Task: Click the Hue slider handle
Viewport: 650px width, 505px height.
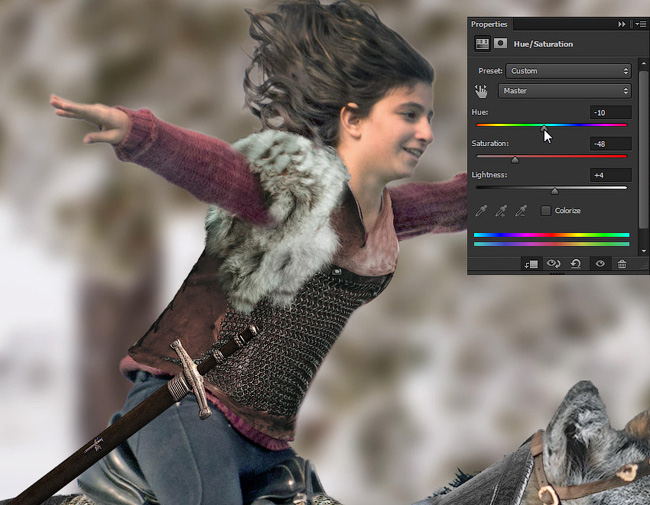Action: tap(544, 129)
